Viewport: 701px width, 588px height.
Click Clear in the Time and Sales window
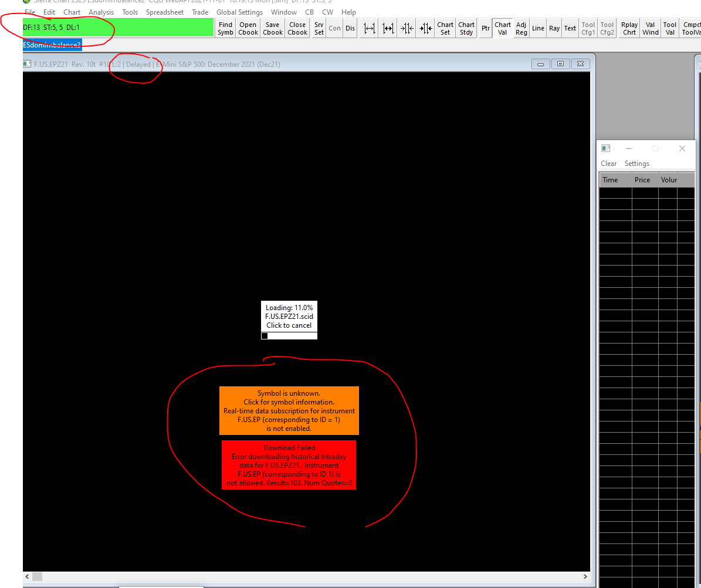coord(608,164)
